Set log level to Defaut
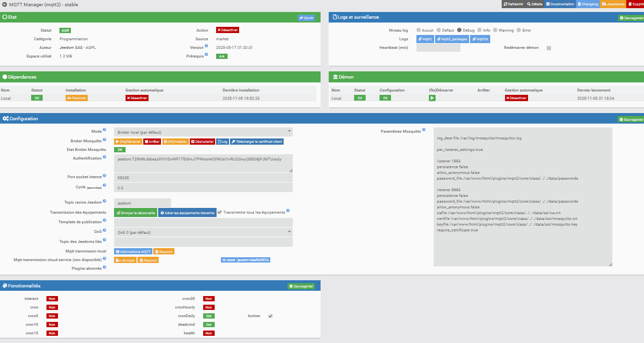 (438, 30)
